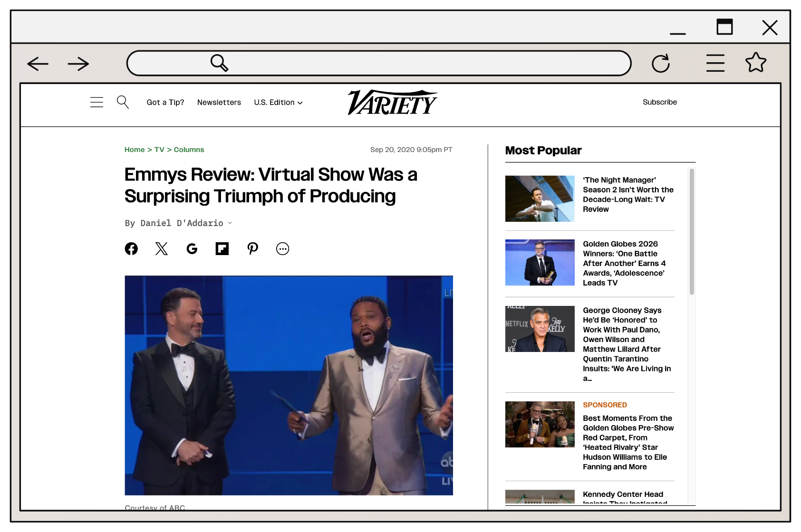Image resolution: width=801 pixels, height=532 pixels.
Task: Click the magnifier icon in the address bar
Action: click(219, 63)
